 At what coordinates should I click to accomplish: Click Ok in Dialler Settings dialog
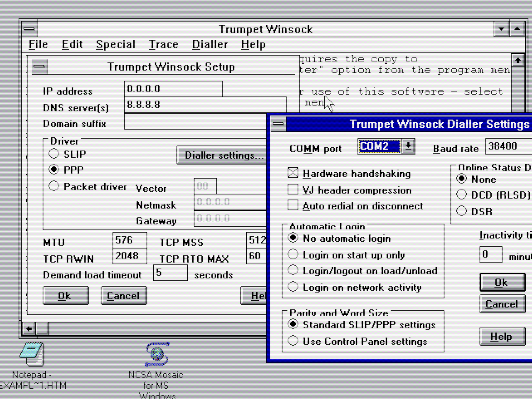502,282
